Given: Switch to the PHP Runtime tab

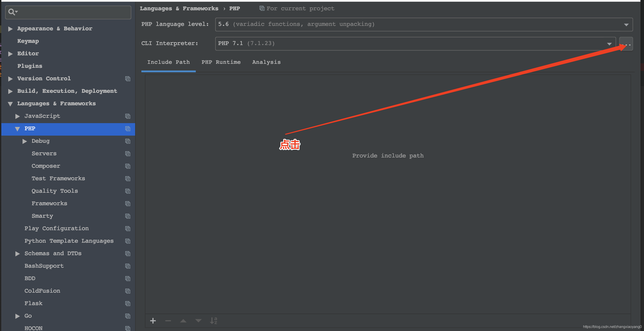Looking at the screenshot, I should (221, 62).
